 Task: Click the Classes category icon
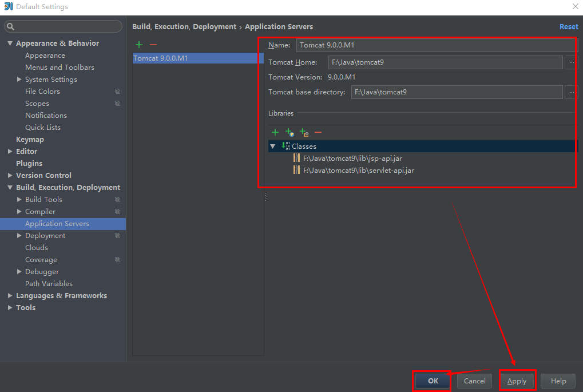click(285, 146)
